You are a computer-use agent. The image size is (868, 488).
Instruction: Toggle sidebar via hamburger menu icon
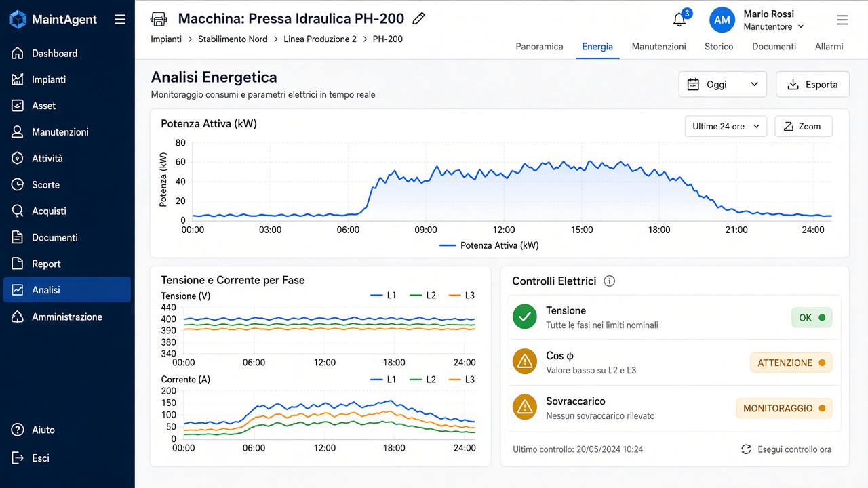120,20
